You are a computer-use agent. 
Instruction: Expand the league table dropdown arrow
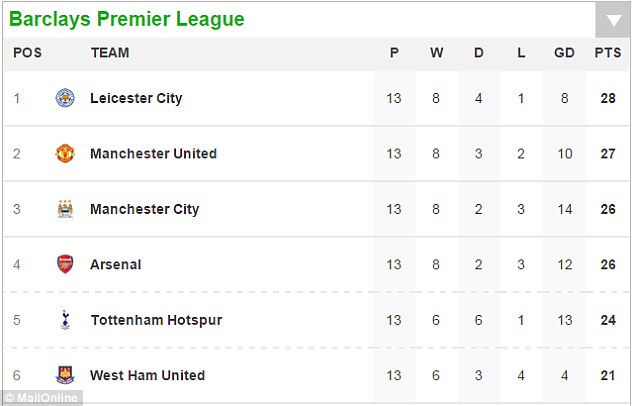point(611,20)
